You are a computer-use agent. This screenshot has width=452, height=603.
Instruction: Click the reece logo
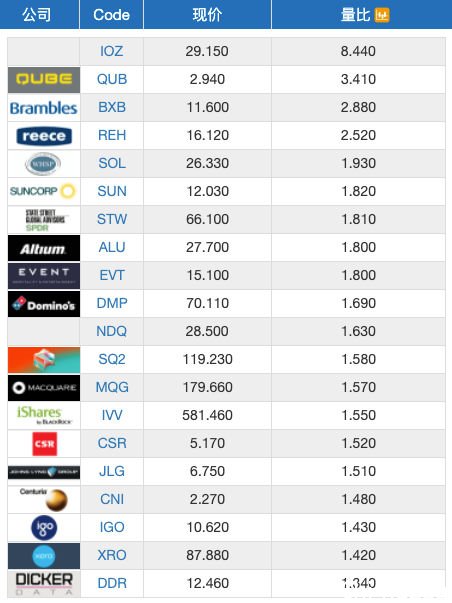point(44,136)
